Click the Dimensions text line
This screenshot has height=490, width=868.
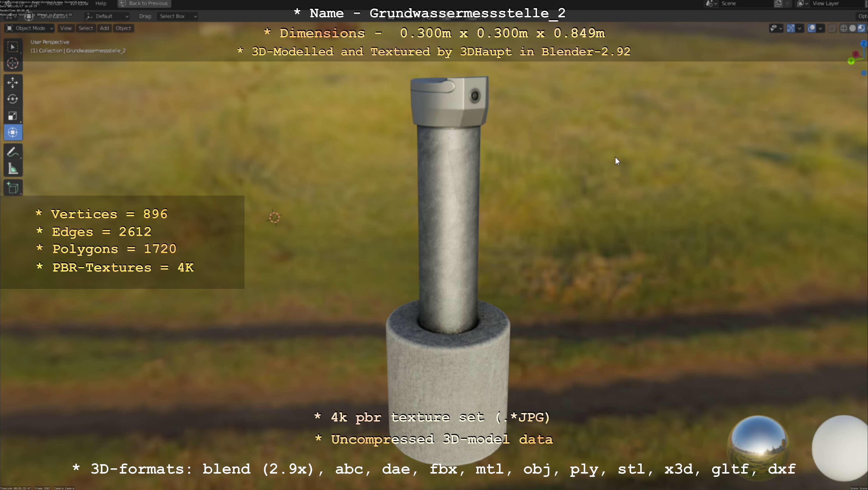(x=434, y=33)
